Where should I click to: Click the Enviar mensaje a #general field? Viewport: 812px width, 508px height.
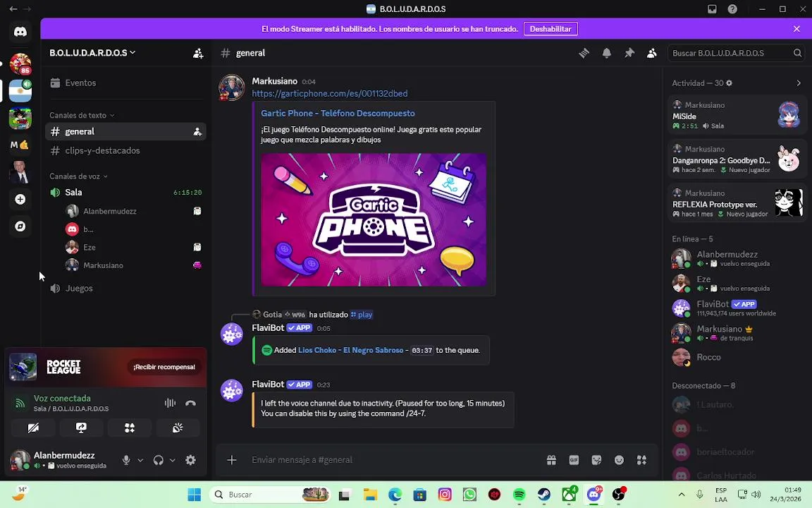click(393, 460)
